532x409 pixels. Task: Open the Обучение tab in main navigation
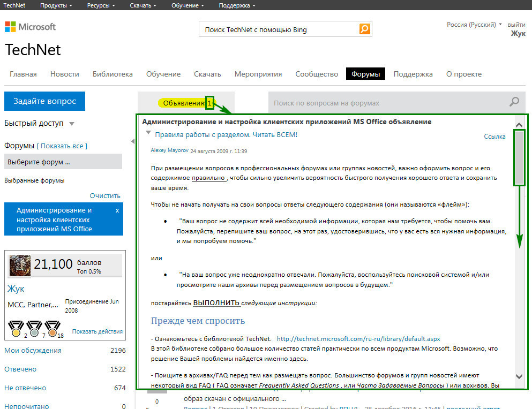tap(163, 74)
